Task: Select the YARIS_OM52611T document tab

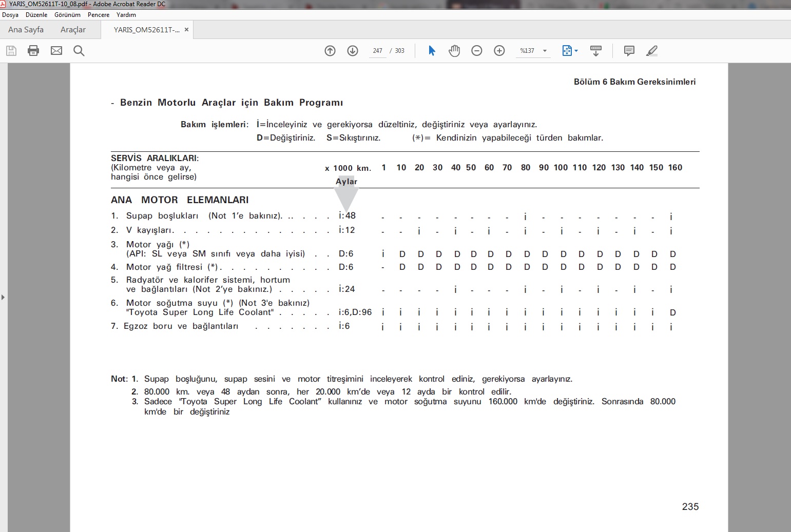Action: (146, 30)
